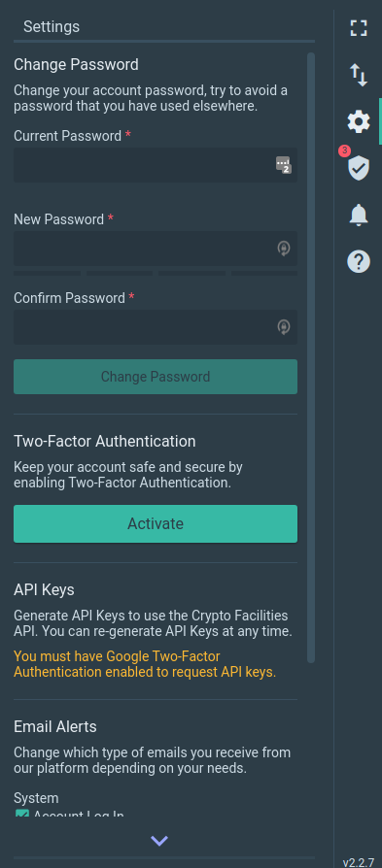Click key icon in Confirm Password field

click(x=284, y=327)
